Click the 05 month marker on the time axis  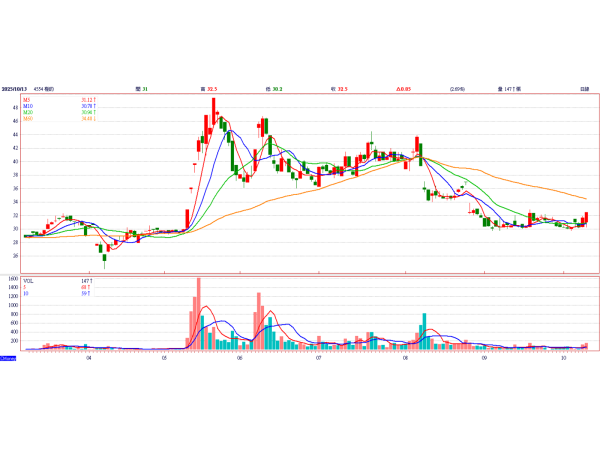(164, 358)
